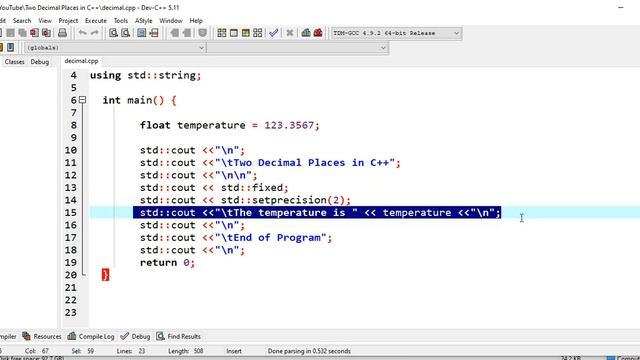This screenshot has height=360, width=640.
Task: Open the Help menu
Action: [196, 20]
